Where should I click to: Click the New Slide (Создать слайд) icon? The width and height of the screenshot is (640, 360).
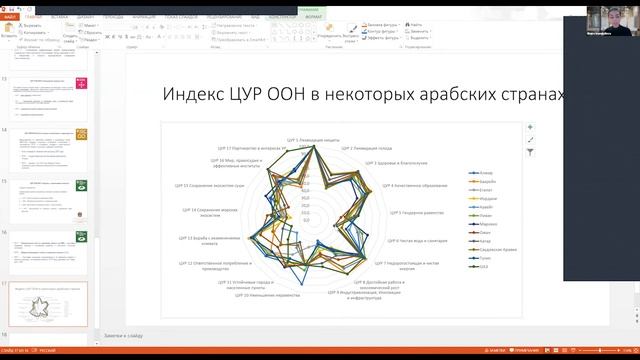[x=70, y=27]
